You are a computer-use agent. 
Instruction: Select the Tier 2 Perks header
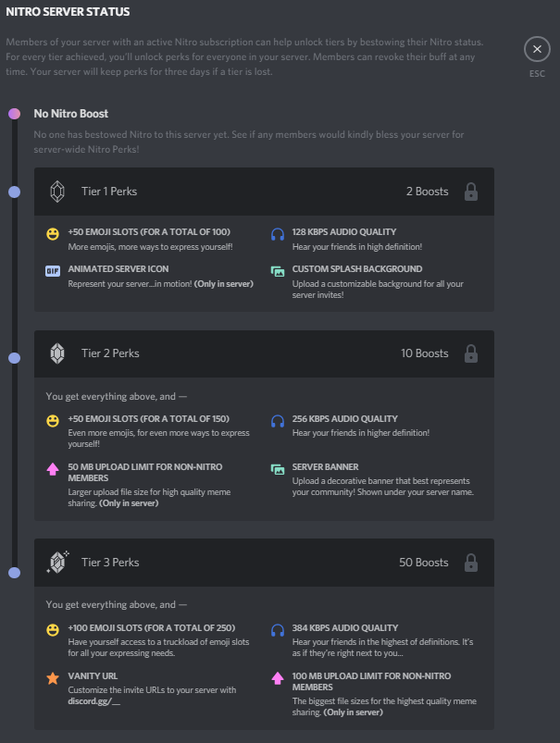pyautogui.click(x=264, y=353)
